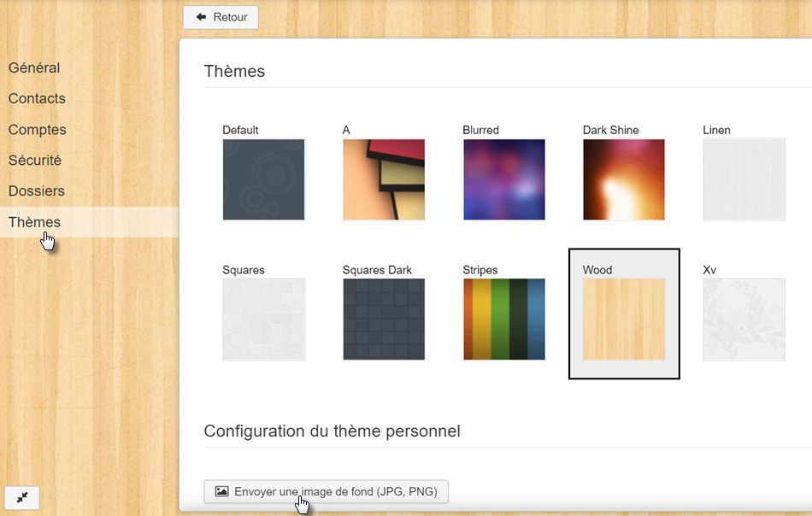Select the Squares theme thumbnail
This screenshot has height=516, width=812.
point(263,319)
